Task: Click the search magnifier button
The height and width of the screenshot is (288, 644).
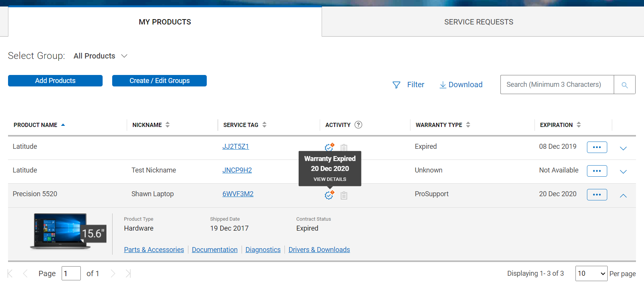Action: point(624,85)
